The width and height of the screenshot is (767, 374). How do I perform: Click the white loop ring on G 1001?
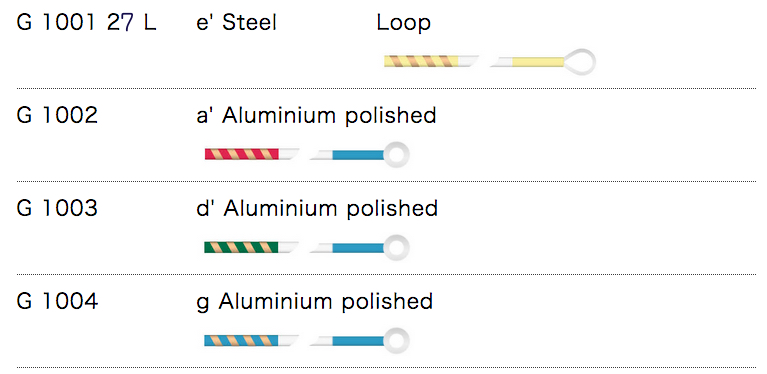(580, 62)
